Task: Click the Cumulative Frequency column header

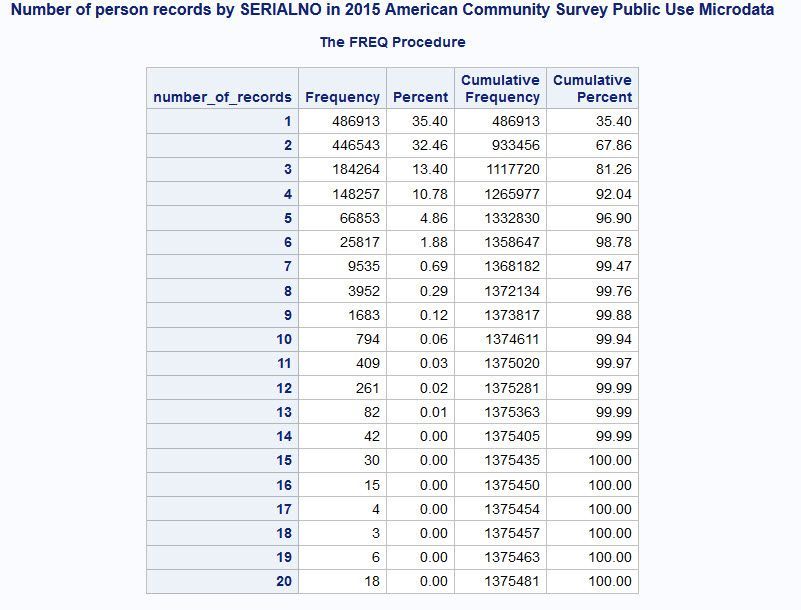Action: (x=500, y=88)
